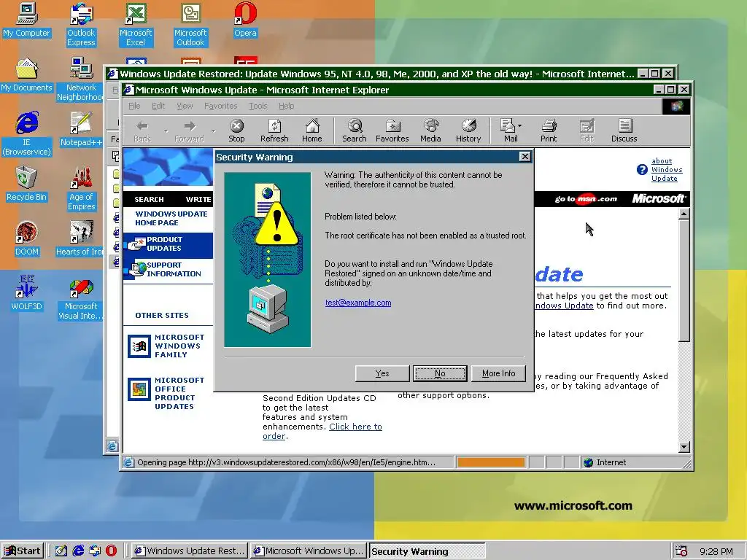Click the orange page loading progress bar
Viewport: 747px width, 560px height.
click(x=491, y=462)
